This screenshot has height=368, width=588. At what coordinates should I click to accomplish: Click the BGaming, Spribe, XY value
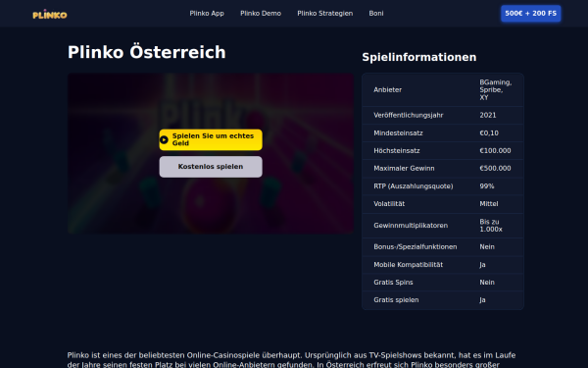(495, 89)
